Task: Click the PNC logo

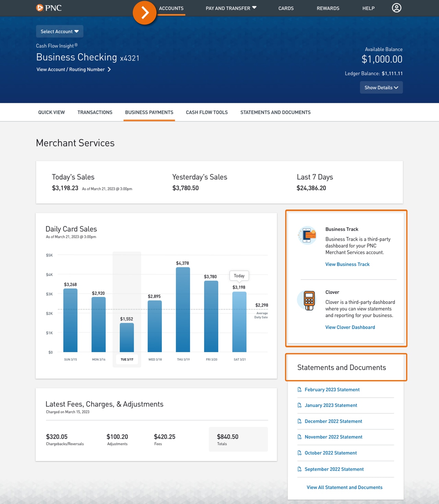Action: click(49, 8)
